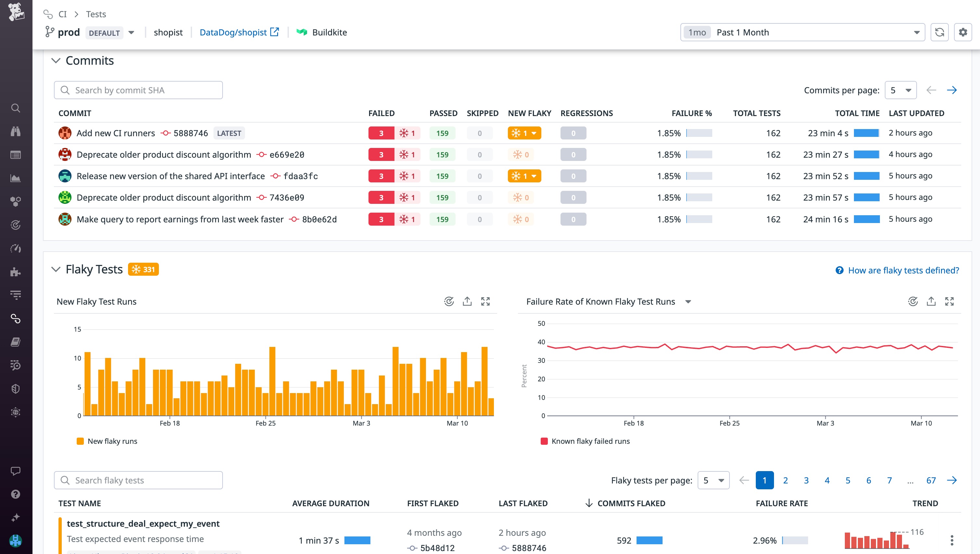Change the Commits per page value
980x554 pixels.
[x=900, y=90]
